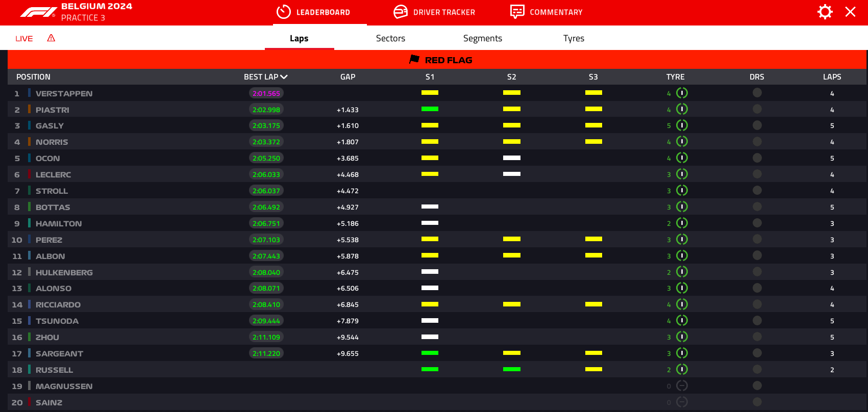Image resolution: width=868 pixels, height=412 pixels.
Task: Open the Commentary tab
Action: (546, 12)
